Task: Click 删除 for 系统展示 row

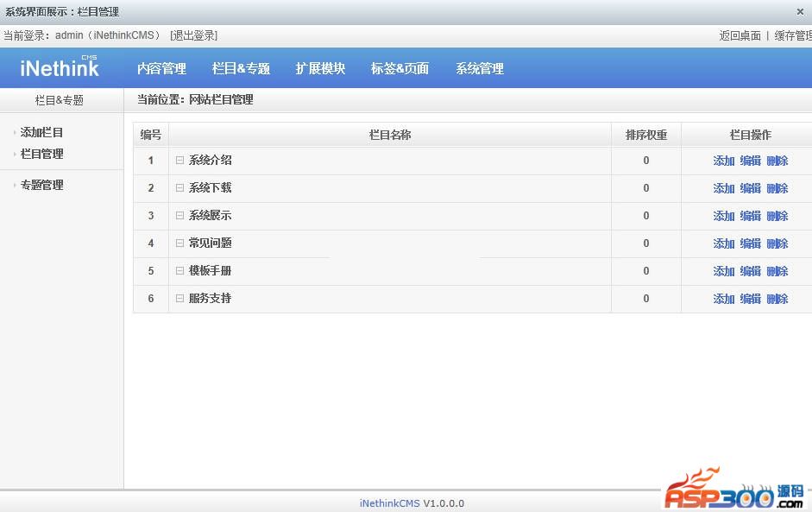Action: (x=777, y=216)
